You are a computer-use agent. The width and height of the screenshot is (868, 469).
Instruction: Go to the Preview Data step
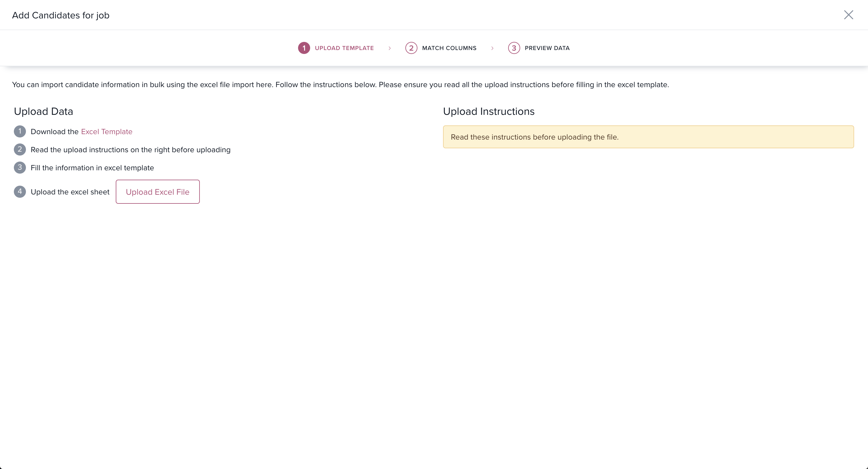[547, 48]
